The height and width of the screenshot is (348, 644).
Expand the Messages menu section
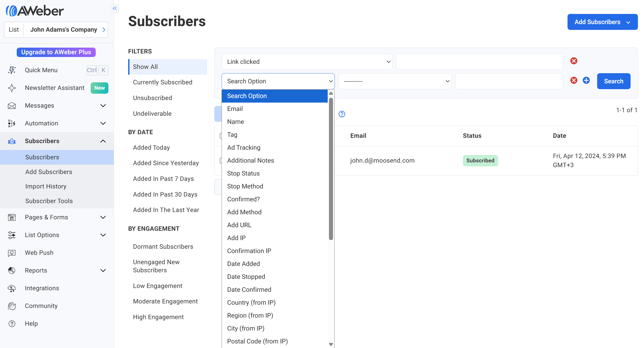[103, 106]
